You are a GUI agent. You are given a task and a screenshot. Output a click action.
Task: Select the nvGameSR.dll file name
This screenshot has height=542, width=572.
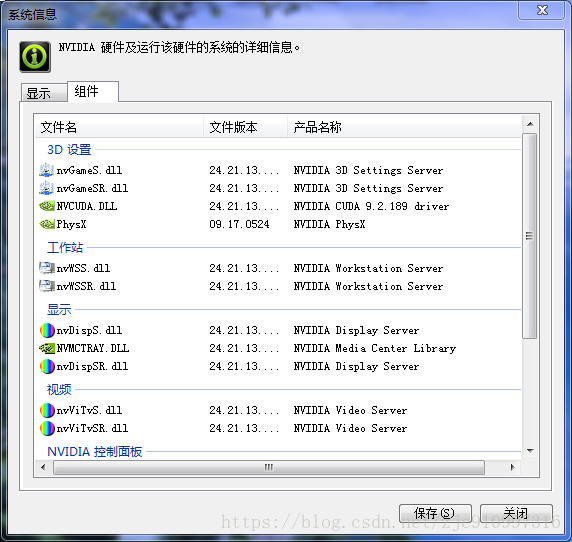(92, 188)
